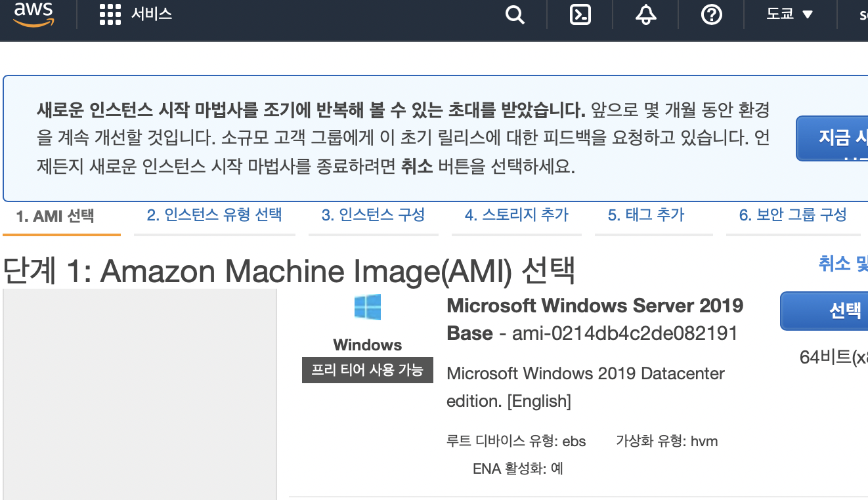The image size is (868, 500).
Task: Go to 4. 스토리지 추가 step
Action: 517,215
